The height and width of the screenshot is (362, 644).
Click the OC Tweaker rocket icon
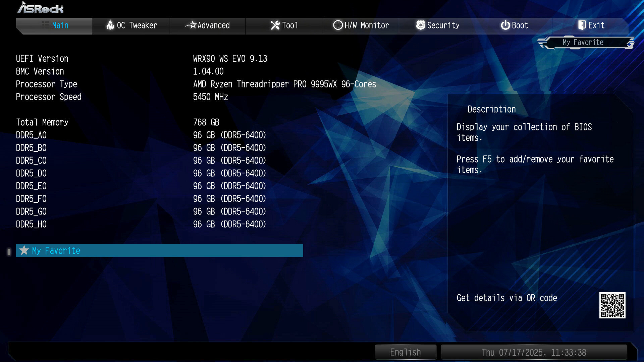(x=110, y=25)
